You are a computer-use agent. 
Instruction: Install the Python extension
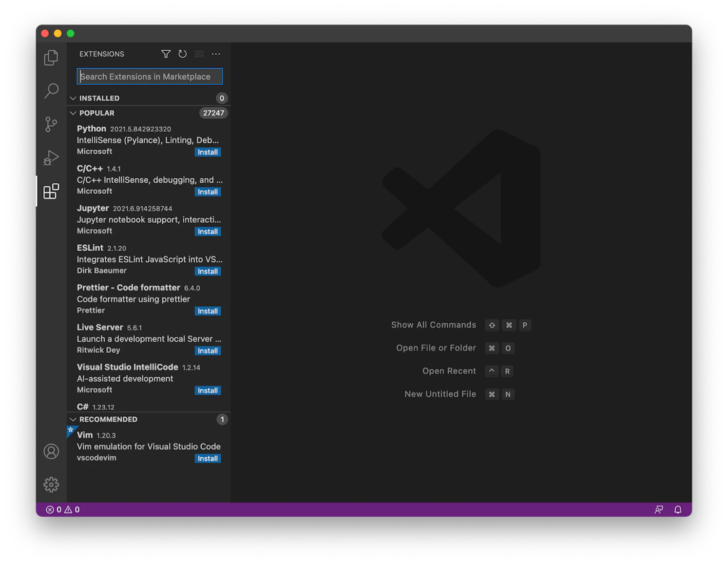208,152
